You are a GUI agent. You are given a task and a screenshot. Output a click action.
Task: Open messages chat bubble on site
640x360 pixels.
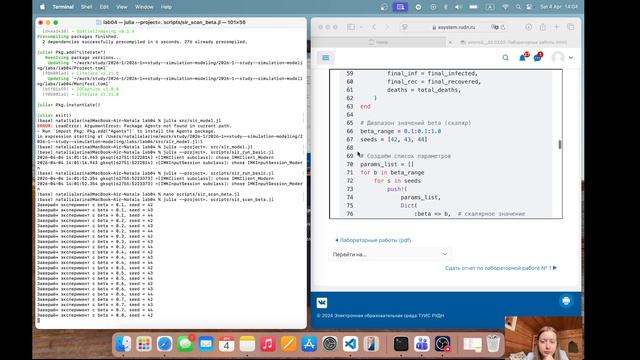(537, 58)
